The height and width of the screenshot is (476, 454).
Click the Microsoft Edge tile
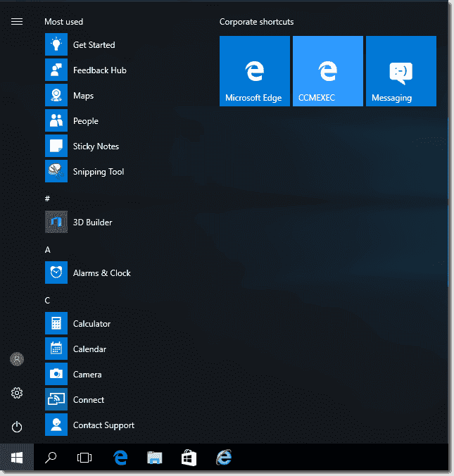255,71
